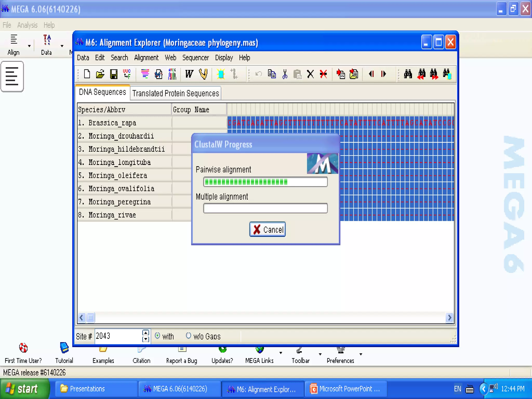Click the Copy pages icon
Viewport: 532px width, 399px height.
point(272,74)
